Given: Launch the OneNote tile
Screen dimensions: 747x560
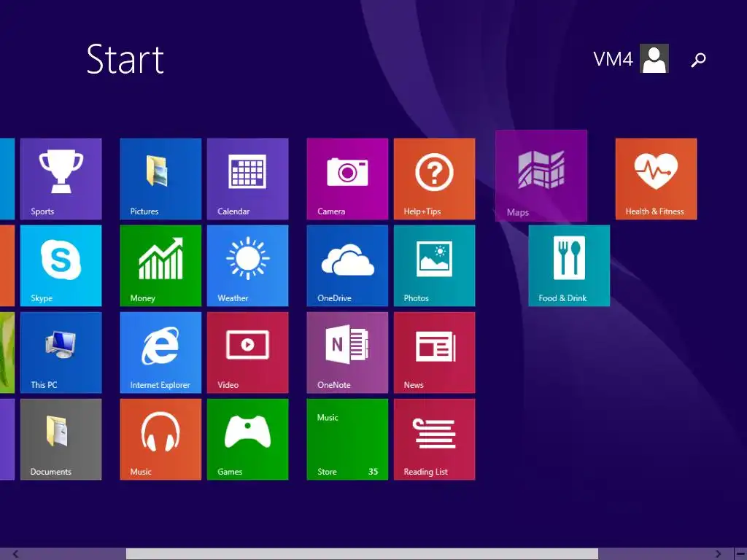Looking at the screenshot, I should [x=347, y=352].
